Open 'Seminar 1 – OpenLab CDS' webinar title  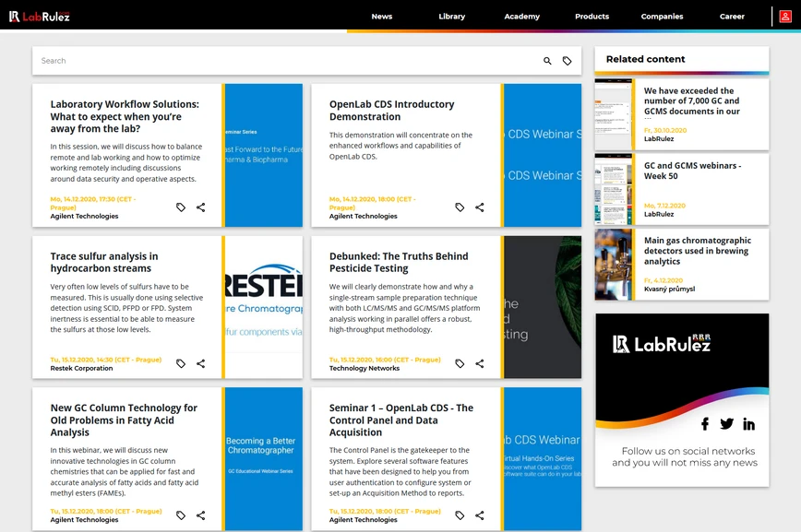(401, 420)
